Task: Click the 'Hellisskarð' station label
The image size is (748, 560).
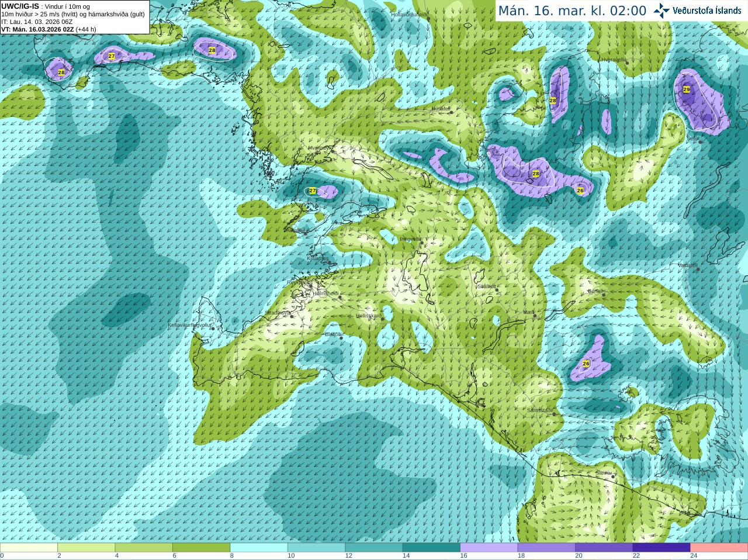Action: [369, 316]
